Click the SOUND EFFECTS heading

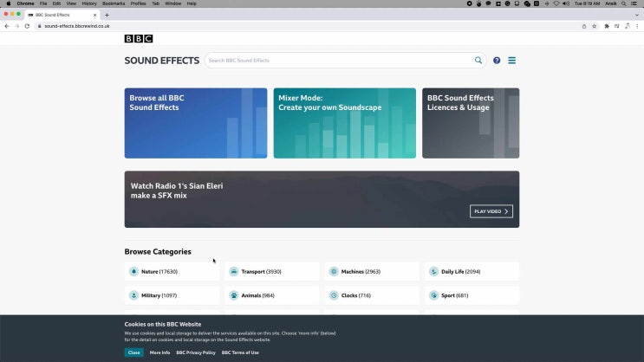(x=162, y=61)
